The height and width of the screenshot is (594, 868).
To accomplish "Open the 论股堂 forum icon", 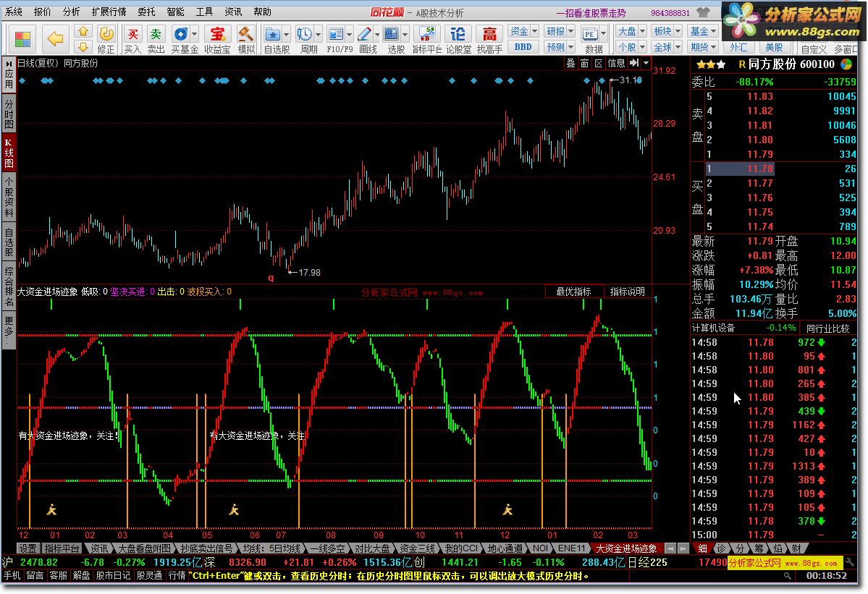I will coord(458,34).
